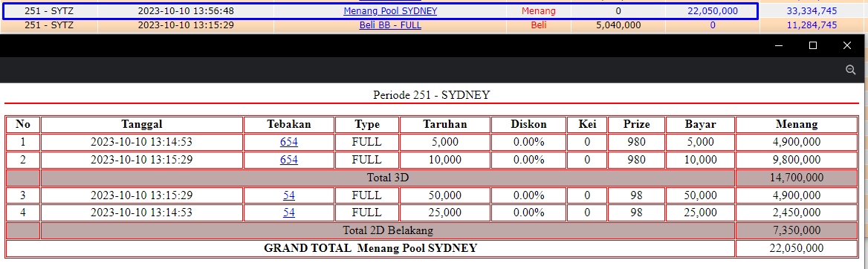The image size is (868, 269).
Task: Click the 4,900,000 value in row No 1
Action: click(797, 142)
